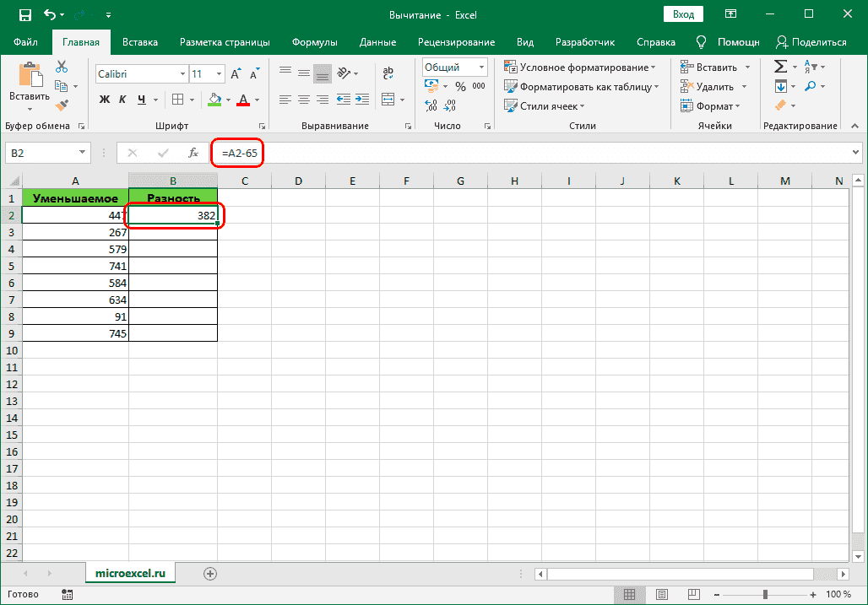Click the Вход sign-in button

point(684,14)
